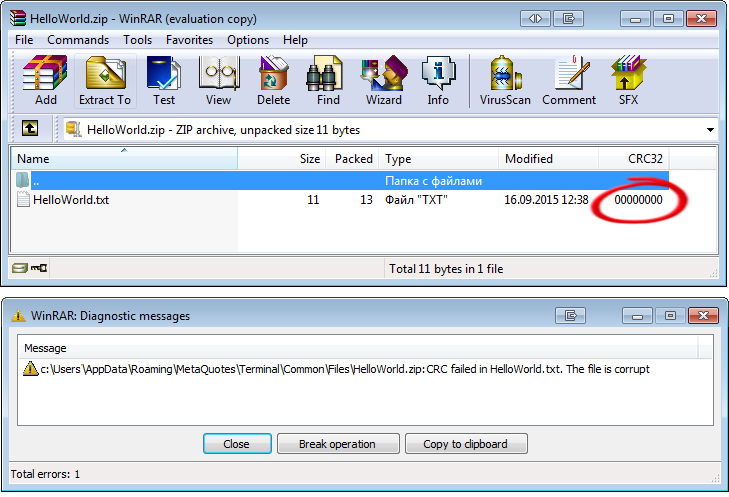Run the Test archive tool
The image size is (729, 497).
click(164, 80)
